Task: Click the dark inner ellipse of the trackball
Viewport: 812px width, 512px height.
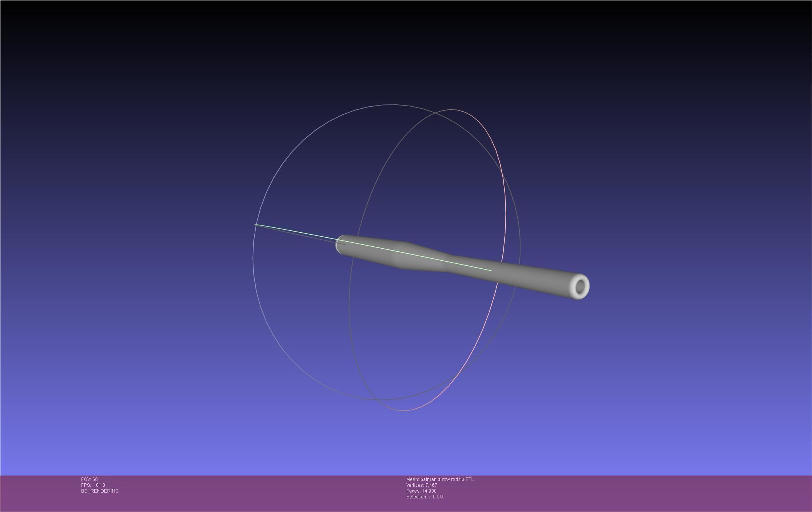Action: pos(349,303)
